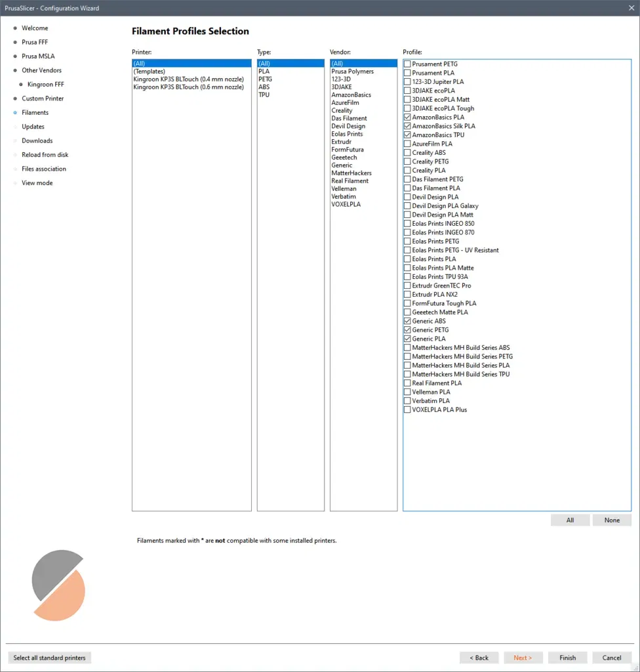Viewport: 640px width, 672px height.
Task: Go to Reload from disk step
Action: [x=45, y=155]
